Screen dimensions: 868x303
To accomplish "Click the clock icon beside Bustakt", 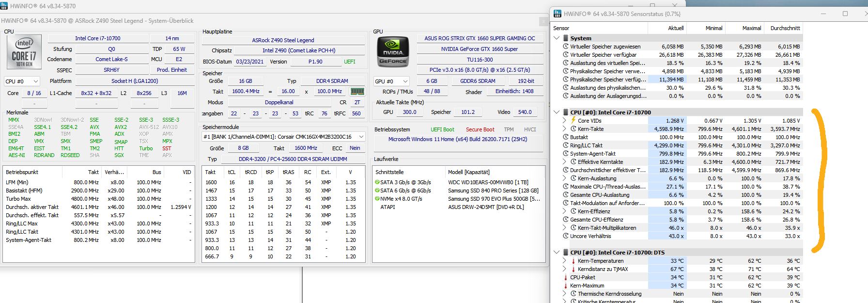I will point(566,137).
